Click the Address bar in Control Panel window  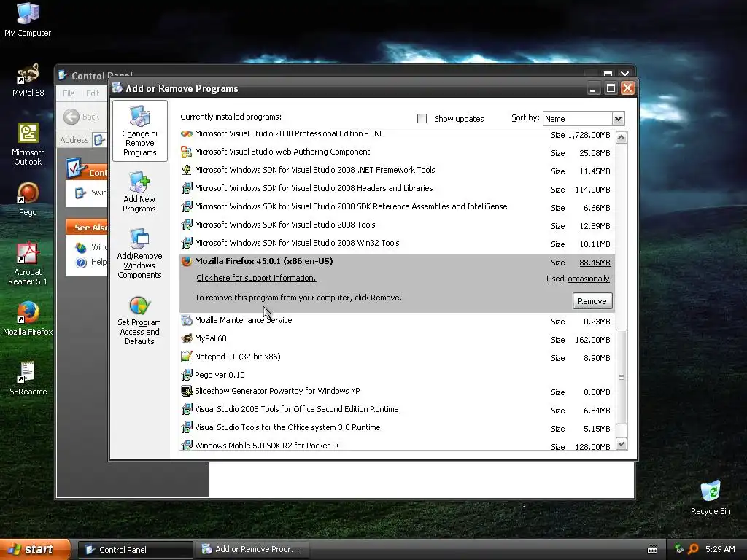pos(98,139)
